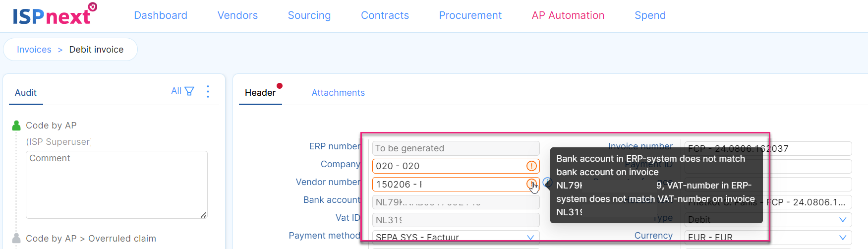Screen dimensions: 868x249
Task: Click the blue info icon beside Vendor number
Action: point(547,183)
